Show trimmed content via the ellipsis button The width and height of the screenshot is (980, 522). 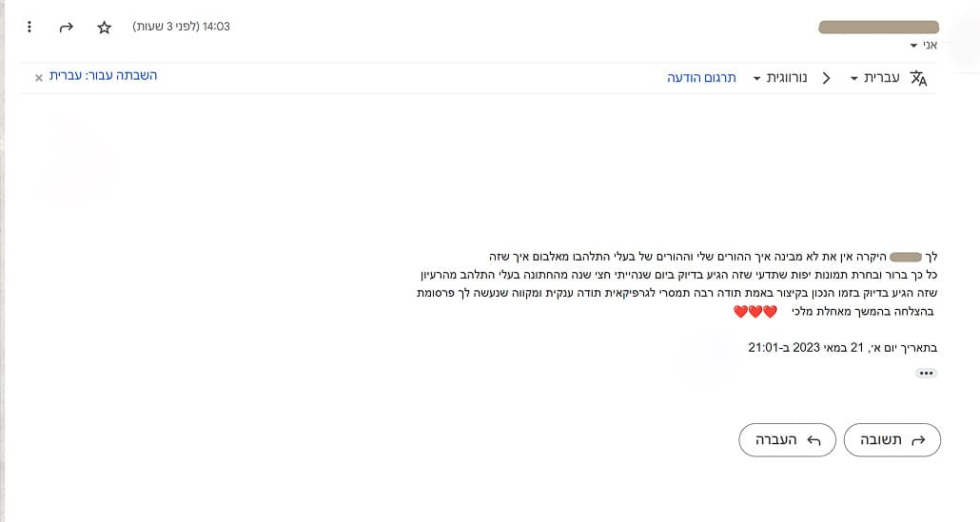pyautogui.click(x=926, y=374)
